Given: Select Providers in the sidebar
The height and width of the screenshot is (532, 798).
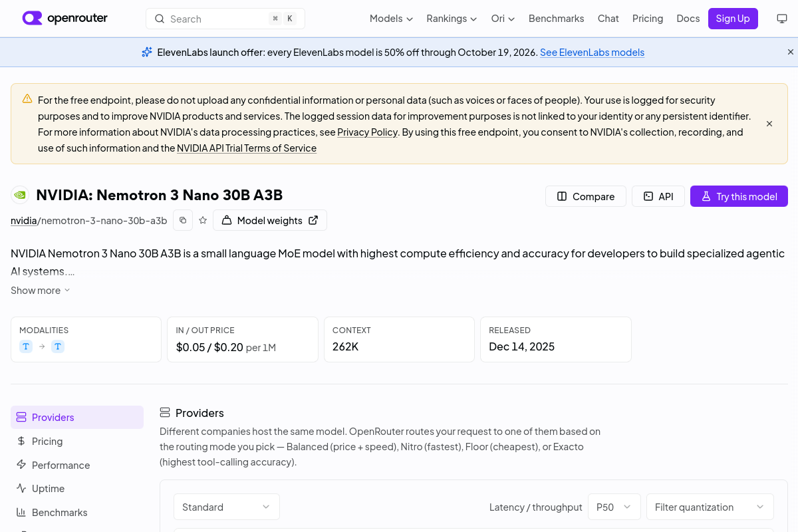Looking at the screenshot, I should coord(77,418).
